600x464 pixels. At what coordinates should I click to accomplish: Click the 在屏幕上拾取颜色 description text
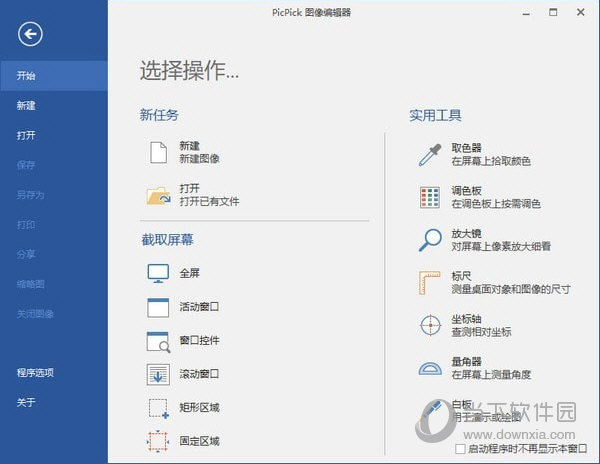pyautogui.click(x=491, y=161)
